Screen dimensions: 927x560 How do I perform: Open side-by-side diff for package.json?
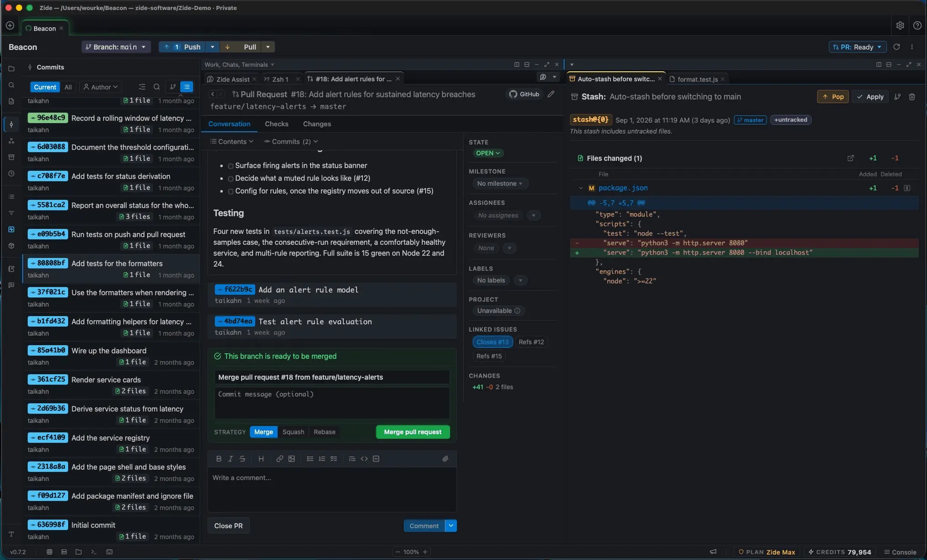pyautogui.click(x=907, y=188)
